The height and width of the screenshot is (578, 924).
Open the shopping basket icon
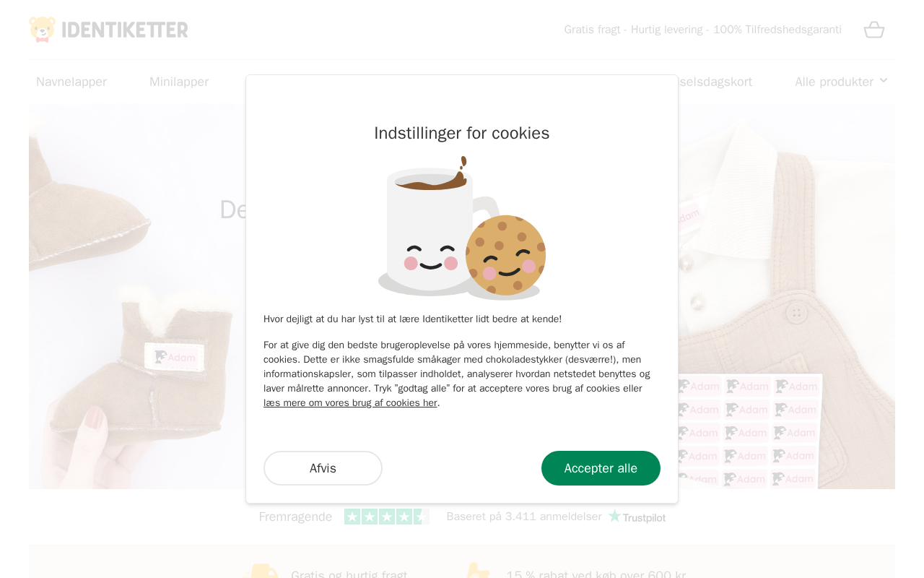874,30
